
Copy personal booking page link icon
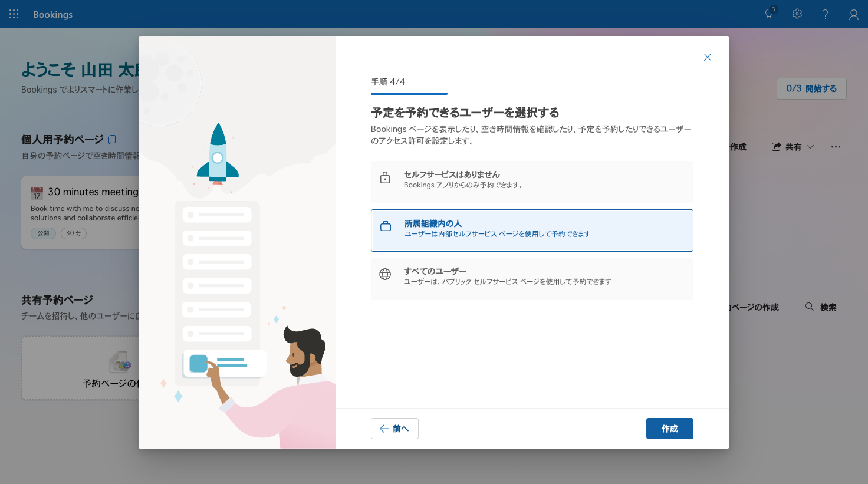pyautogui.click(x=112, y=140)
